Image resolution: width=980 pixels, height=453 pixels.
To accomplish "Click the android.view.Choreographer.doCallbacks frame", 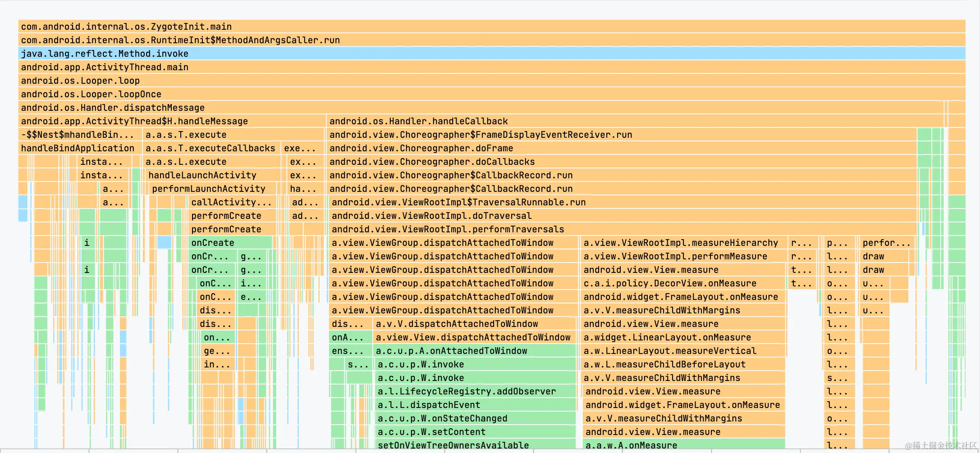I will tap(622, 162).
